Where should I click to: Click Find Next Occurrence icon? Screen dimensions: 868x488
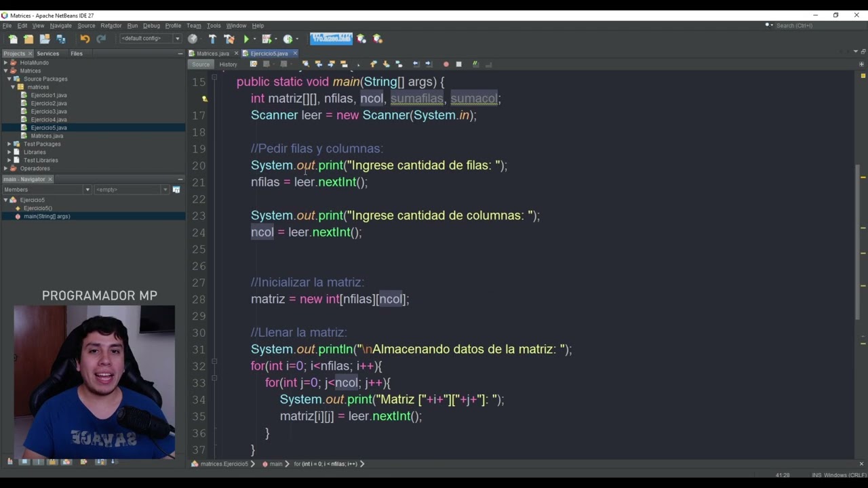(x=331, y=64)
